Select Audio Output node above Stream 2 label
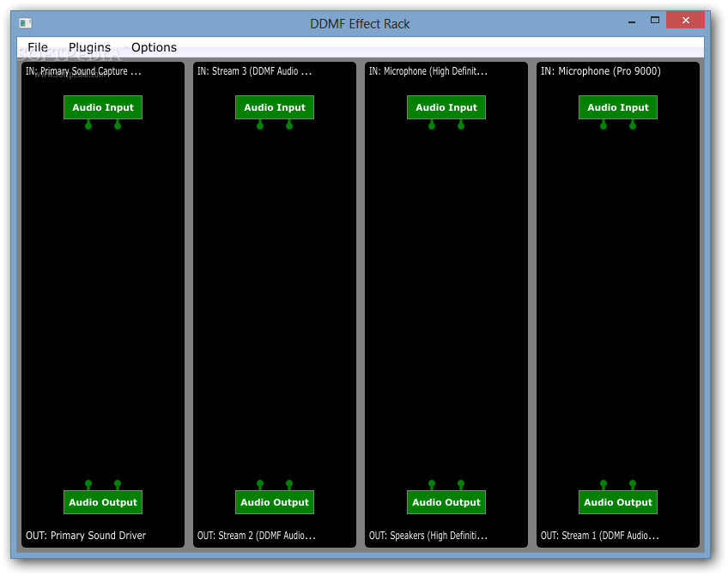 pos(275,502)
